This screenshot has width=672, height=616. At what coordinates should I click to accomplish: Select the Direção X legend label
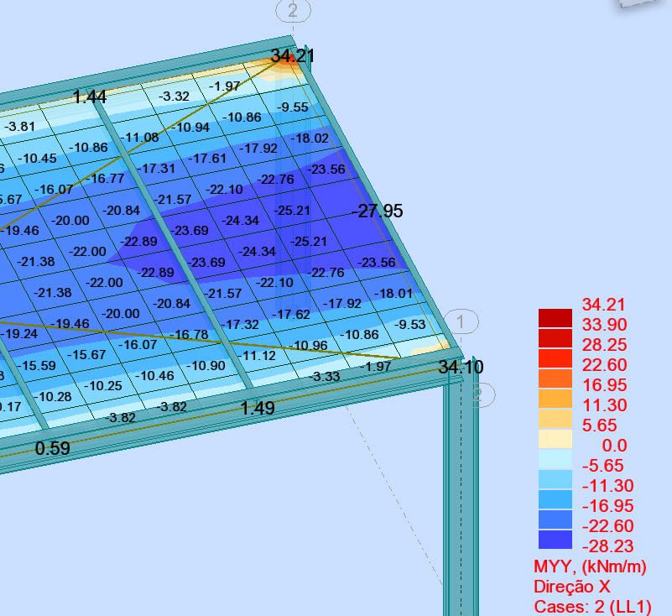(x=571, y=587)
